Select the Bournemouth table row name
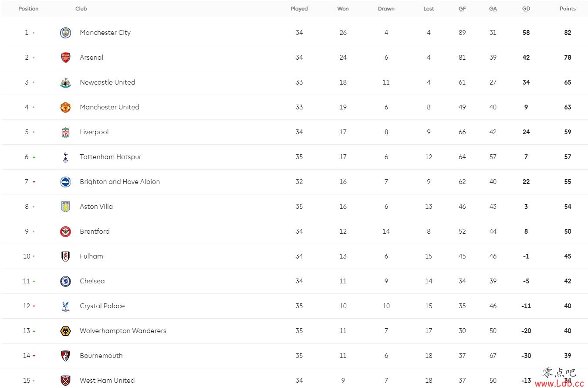The height and width of the screenshot is (388, 588). pyautogui.click(x=101, y=356)
